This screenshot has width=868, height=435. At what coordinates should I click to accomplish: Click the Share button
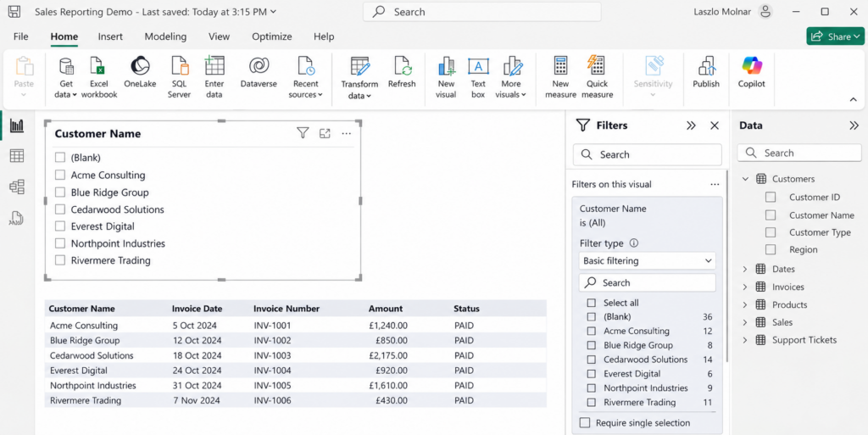point(835,36)
